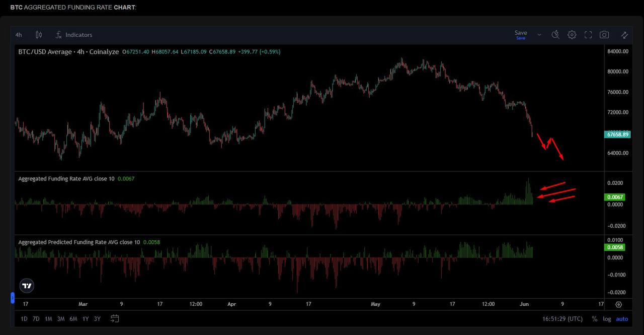Open chart settings gear
This screenshot has height=335, width=644.
[x=572, y=35]
